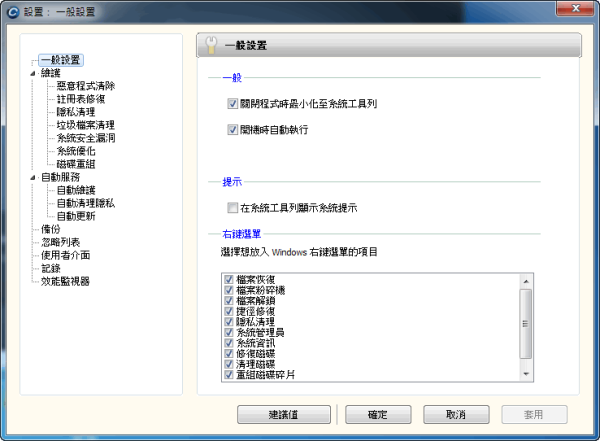
Task: Select 自動服務 category in tree
Action: 60,177
